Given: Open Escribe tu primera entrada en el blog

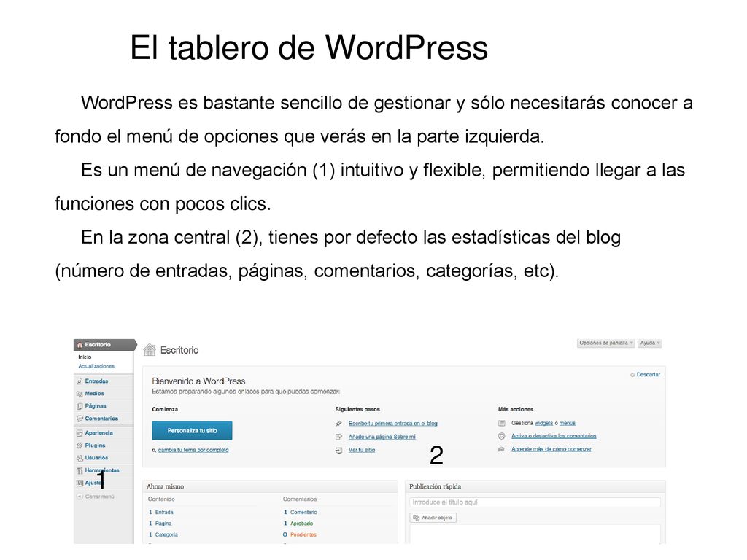Looking at the screenshot, I should (393, 424).
